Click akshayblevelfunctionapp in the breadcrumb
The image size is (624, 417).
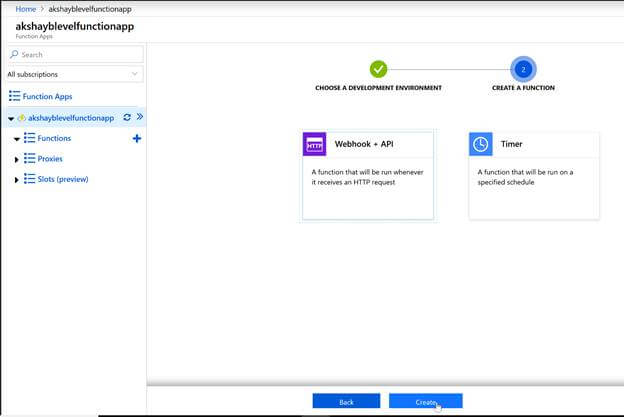[90, 9]
